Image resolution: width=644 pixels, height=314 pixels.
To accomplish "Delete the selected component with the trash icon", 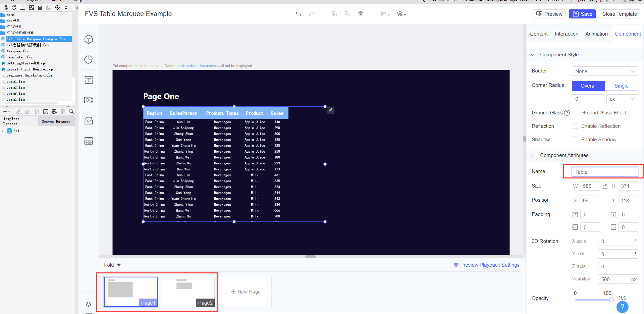I will click(360, 14).
